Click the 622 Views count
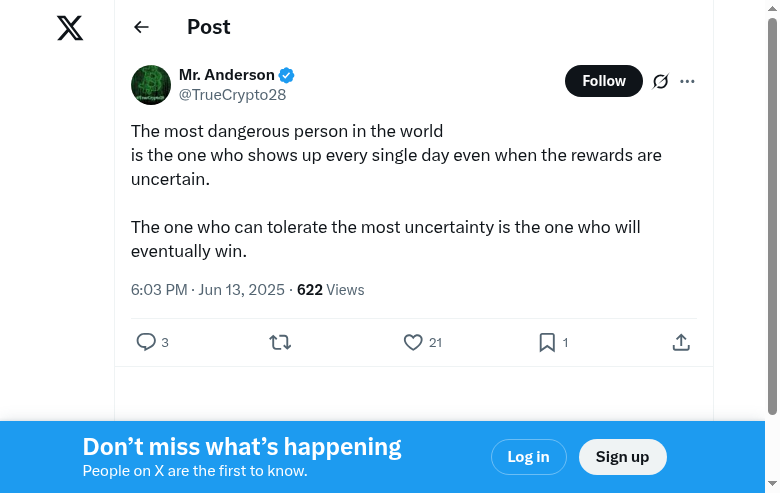The width and height of the screenshot is (780, 493). (331, 290)
